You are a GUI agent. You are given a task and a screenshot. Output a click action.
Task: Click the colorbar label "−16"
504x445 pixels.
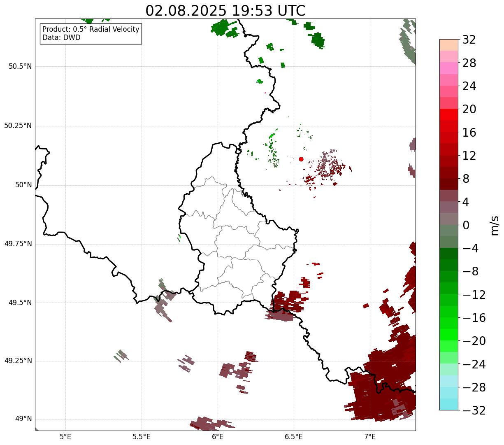point(474,318)
